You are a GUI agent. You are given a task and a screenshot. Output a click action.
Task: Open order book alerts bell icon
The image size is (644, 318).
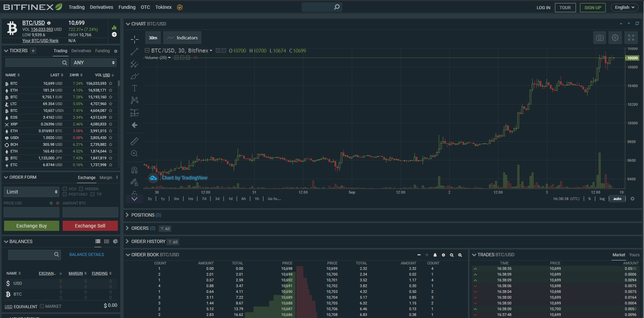[435, 255]
